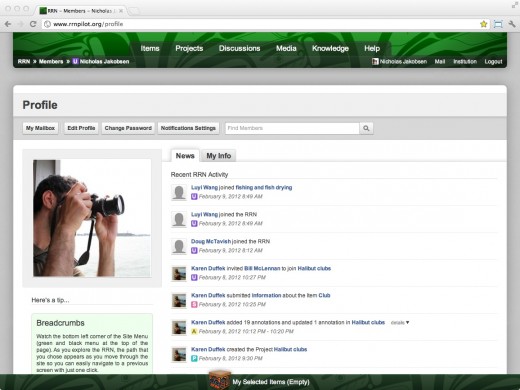Open Halibut clubs link in created Project entry
This screenshot has height=390, width=520.
pos(290,349)
